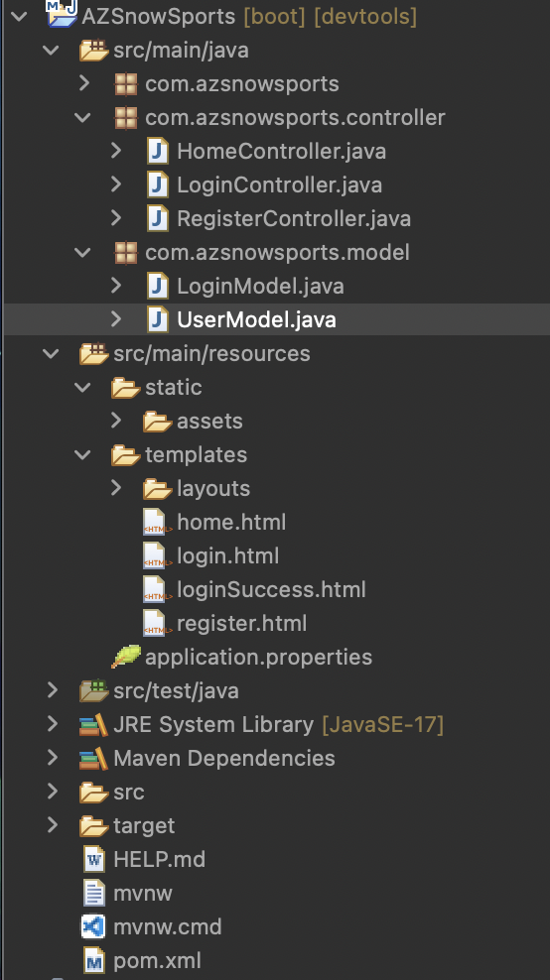Expand the src/test/java folder
The width and height of the screenshot is (550, 980).
[53, 690]
